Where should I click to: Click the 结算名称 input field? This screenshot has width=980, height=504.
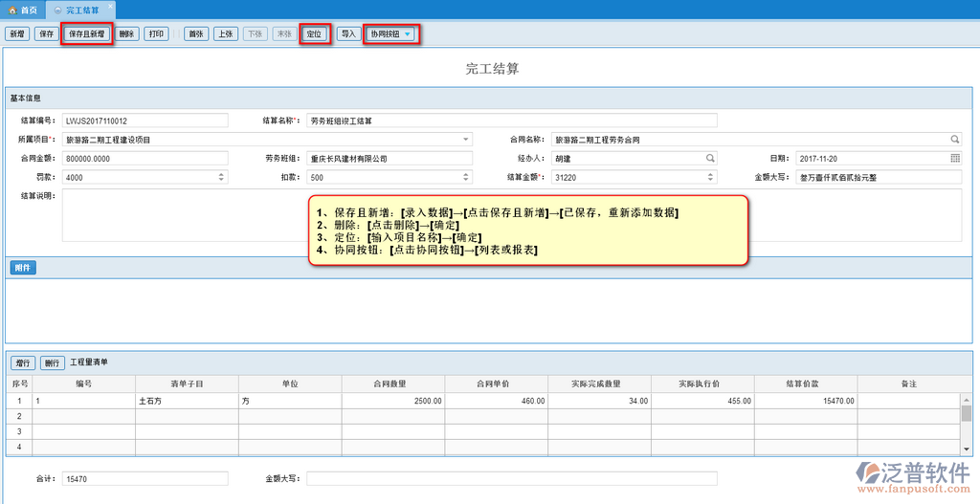[512, 121]
